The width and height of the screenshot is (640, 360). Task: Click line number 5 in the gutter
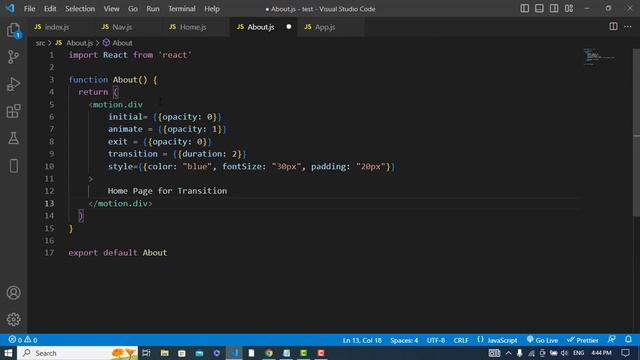coord(51,104)
